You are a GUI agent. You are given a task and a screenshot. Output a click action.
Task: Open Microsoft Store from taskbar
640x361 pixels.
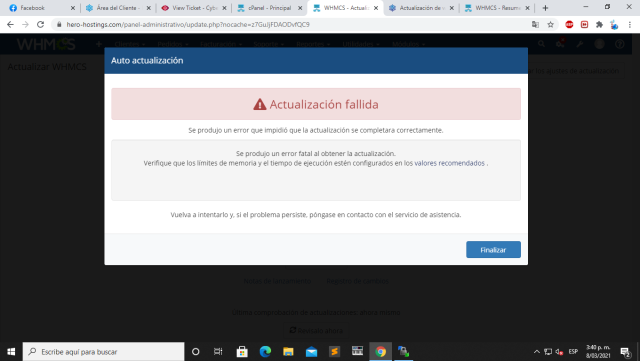click(242, 352)
